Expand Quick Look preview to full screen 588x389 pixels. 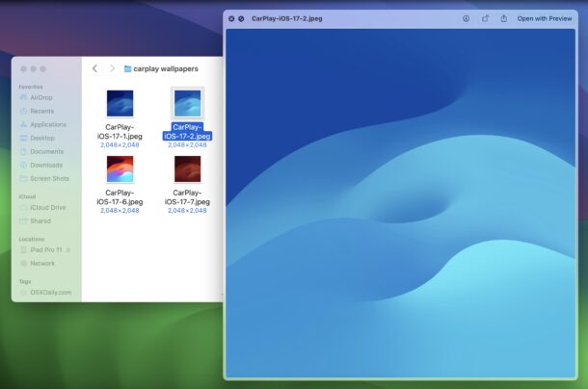241,18
